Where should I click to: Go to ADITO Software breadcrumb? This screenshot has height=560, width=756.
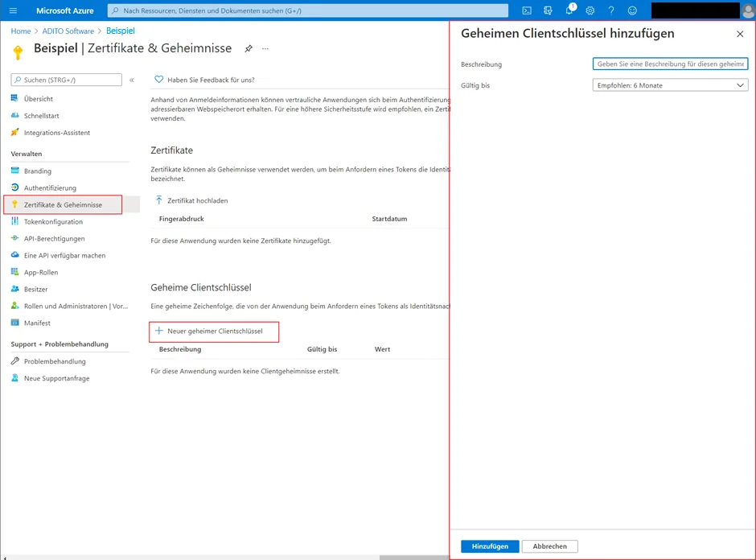point(68,31)
